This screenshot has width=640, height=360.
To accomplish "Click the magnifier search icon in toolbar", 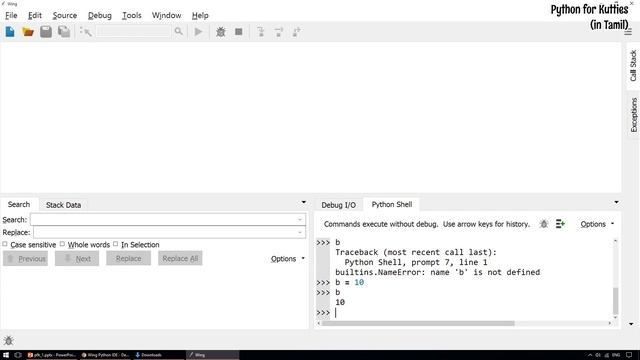I will (x=178, y=31).
